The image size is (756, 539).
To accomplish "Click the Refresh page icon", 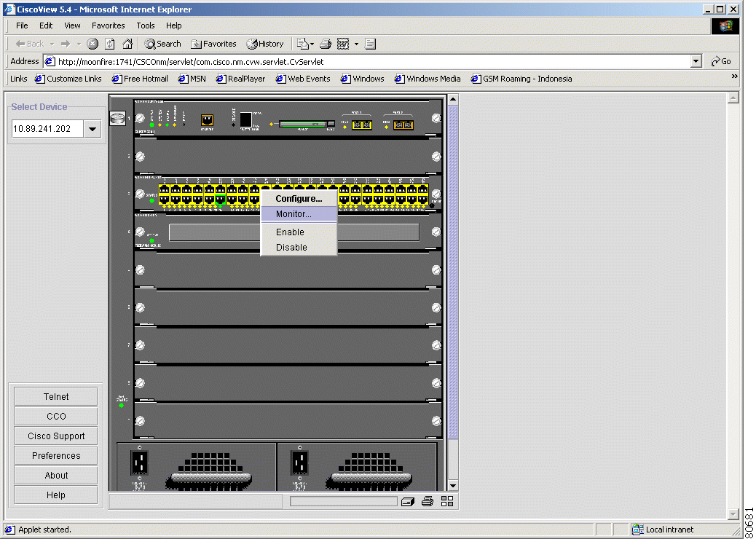I will click(110, 44).
